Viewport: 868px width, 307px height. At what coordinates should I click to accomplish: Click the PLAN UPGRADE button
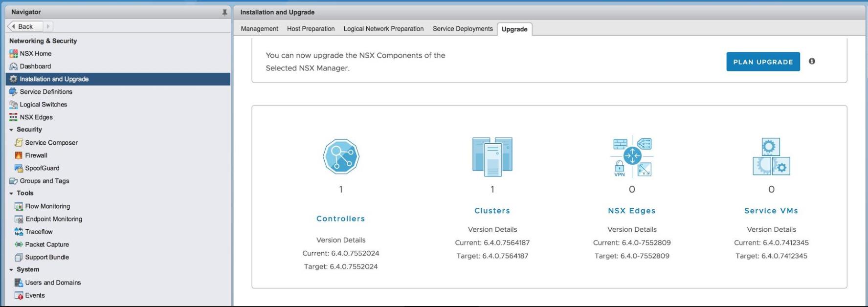tap(763, 62)
